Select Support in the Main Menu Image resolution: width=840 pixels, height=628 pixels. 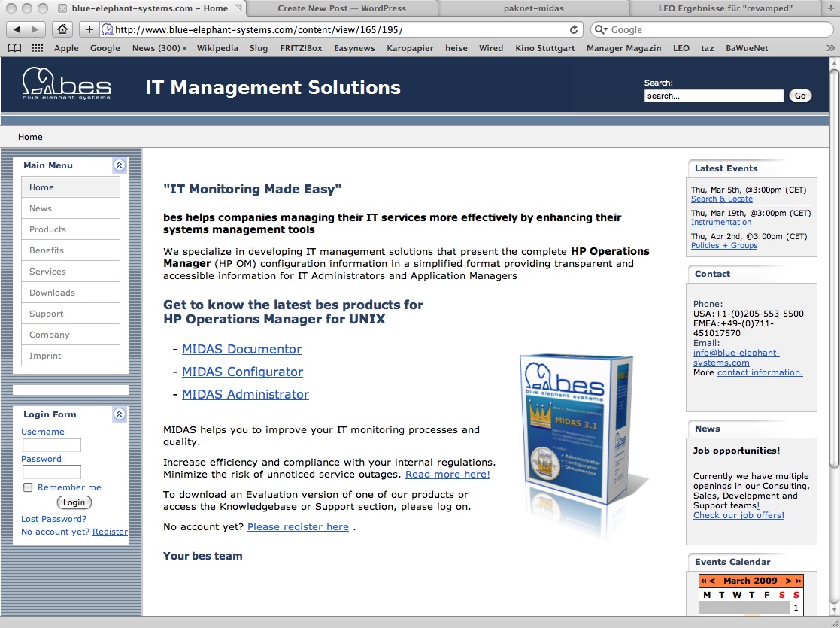coord(70,314)
